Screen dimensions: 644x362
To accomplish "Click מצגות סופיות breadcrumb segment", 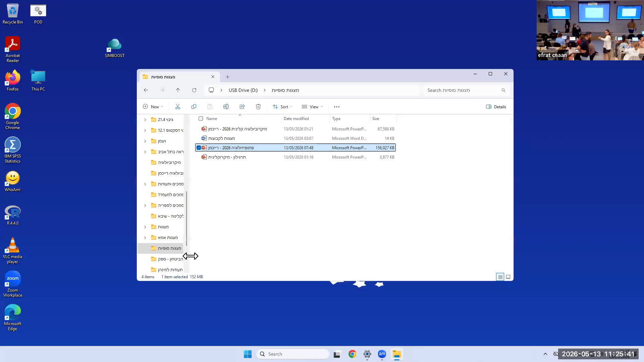I will pos(285,90).
